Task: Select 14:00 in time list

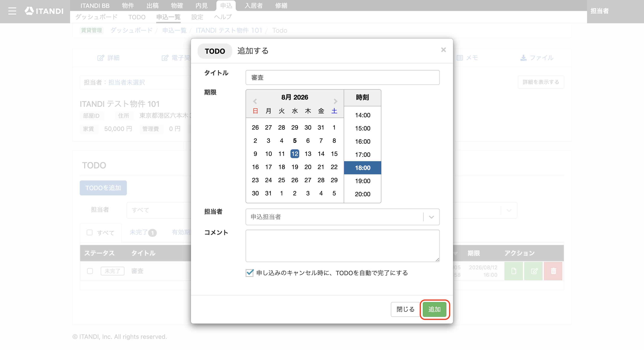Action: (x=363, y=115)
